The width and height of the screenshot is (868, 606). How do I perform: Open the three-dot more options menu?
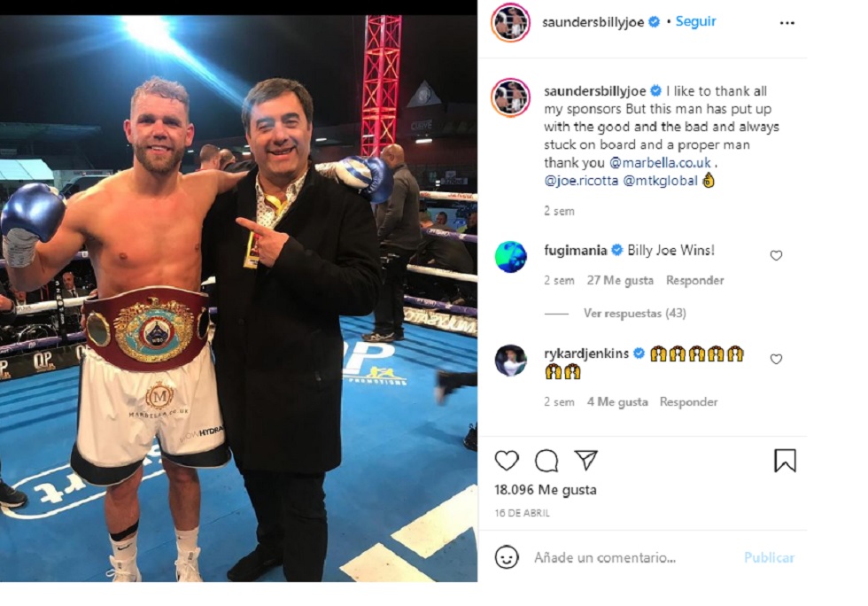click(x=787, y=23)
